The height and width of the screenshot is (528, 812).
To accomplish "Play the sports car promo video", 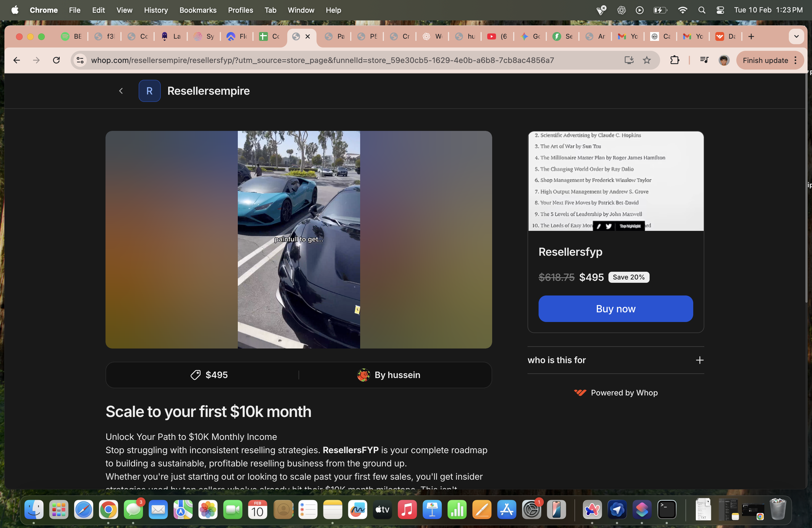I will pyautogui.click(x=299, y=239).
